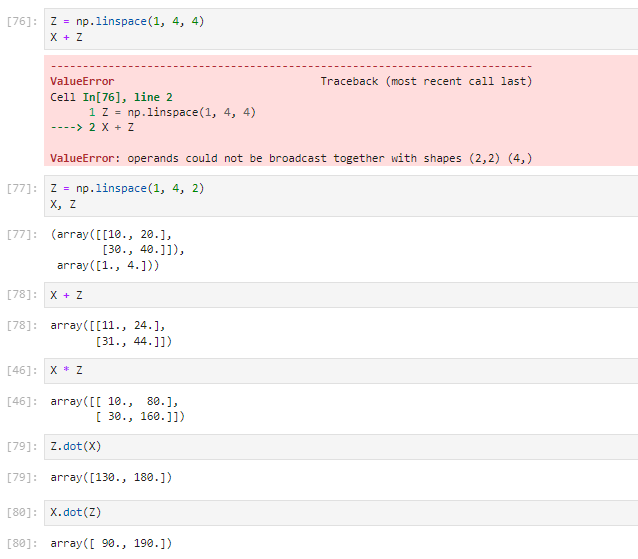
Task: Click 'Cell In[76], line 2' traceback text
Action: 111,97
